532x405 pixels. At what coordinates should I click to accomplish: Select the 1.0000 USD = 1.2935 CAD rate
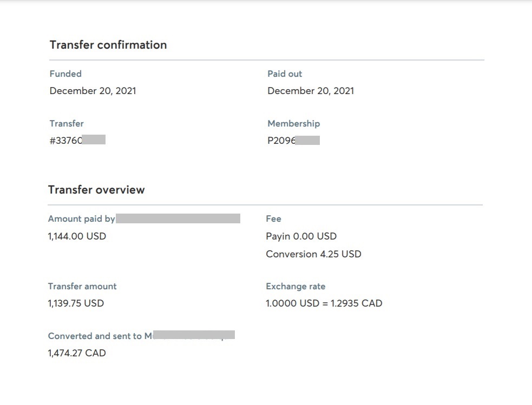point(324,303)
